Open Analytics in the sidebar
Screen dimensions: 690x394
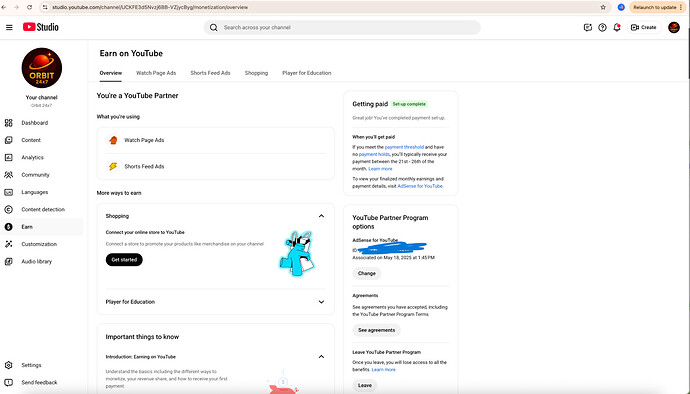(x=42, y=157)
